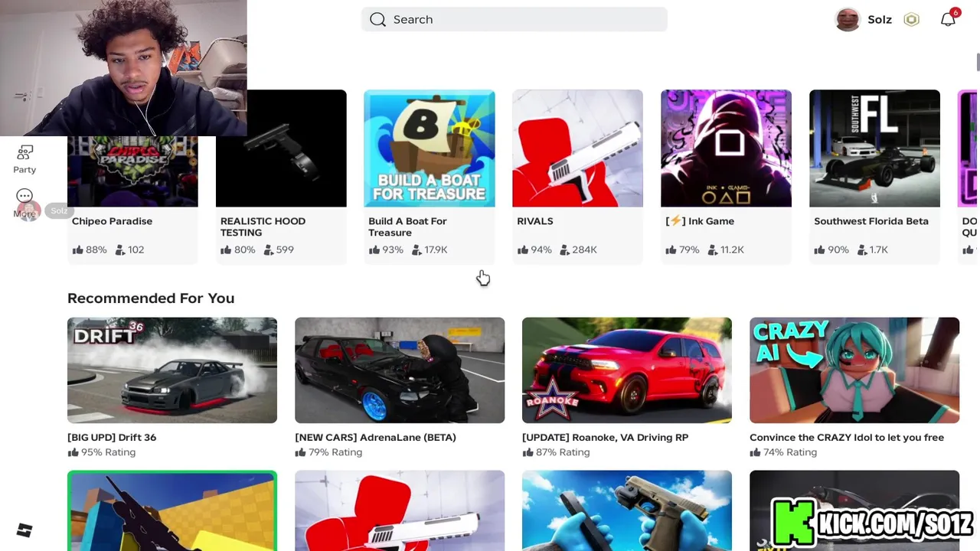Open the Party sidebar icon

coord(24,160)
